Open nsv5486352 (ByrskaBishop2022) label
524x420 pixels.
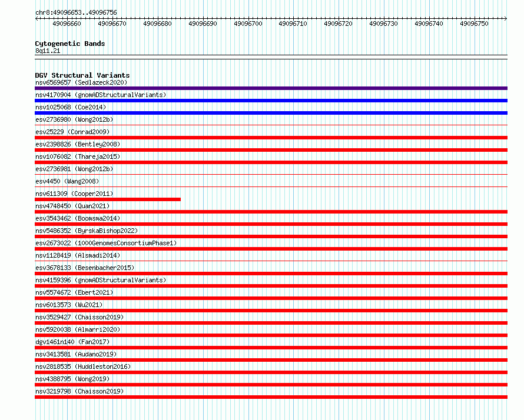pos(87,231)
